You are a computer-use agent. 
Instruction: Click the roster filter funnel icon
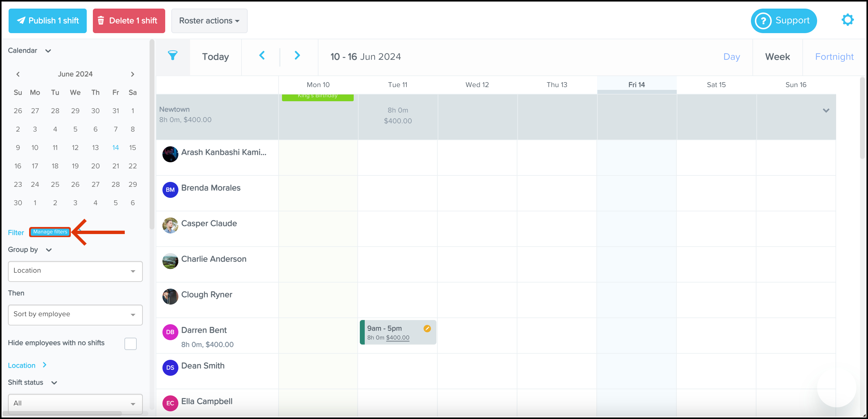coord(173,56)
